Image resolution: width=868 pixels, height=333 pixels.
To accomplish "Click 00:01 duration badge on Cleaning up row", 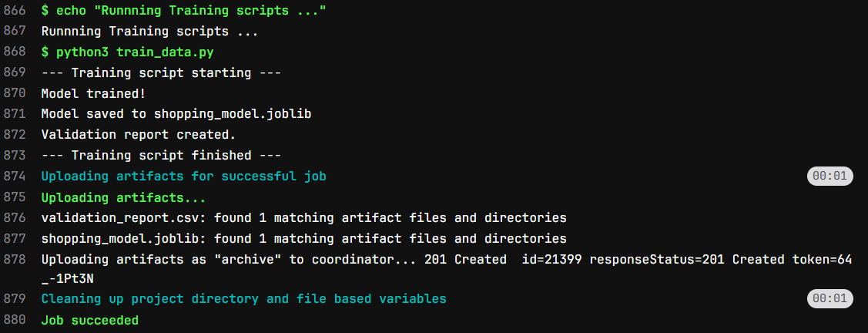I will [x=829, y=298].
